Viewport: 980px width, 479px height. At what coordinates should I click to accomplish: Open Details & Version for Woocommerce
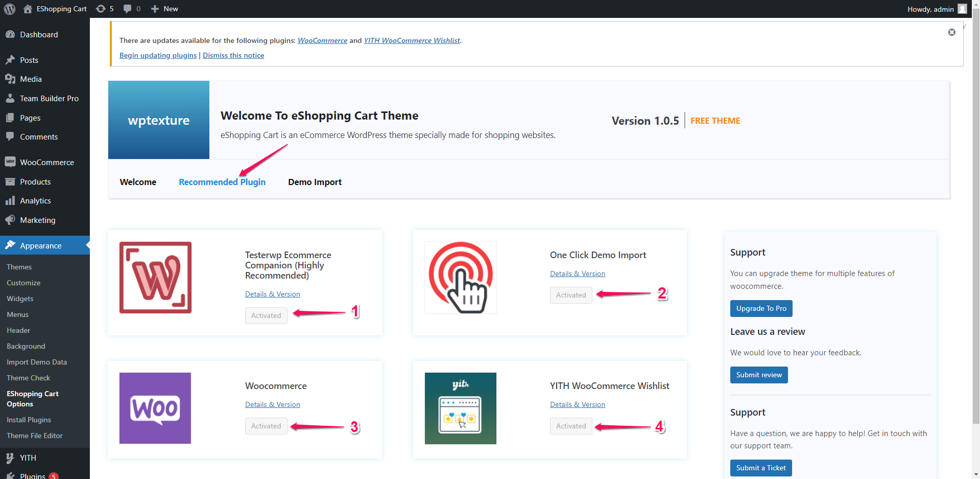tap(272, 404)
